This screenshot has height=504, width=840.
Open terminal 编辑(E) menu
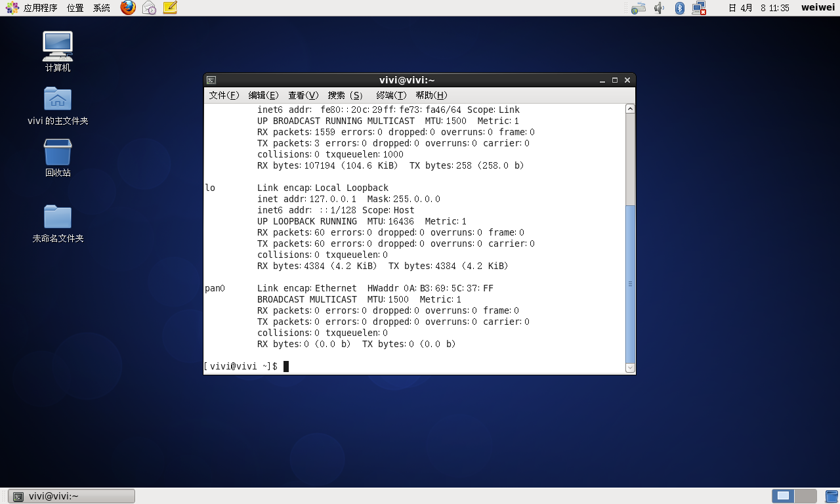pos(263,95)
